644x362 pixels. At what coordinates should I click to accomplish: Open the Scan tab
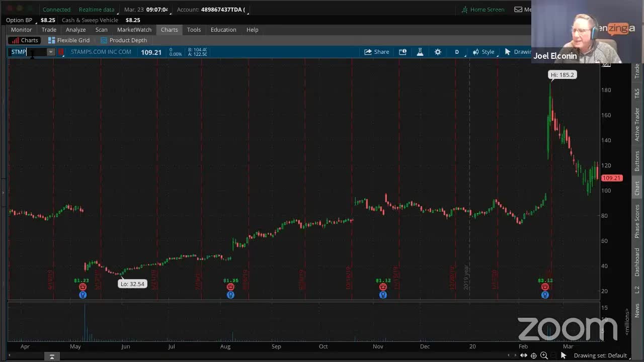(x=101, y=30)
